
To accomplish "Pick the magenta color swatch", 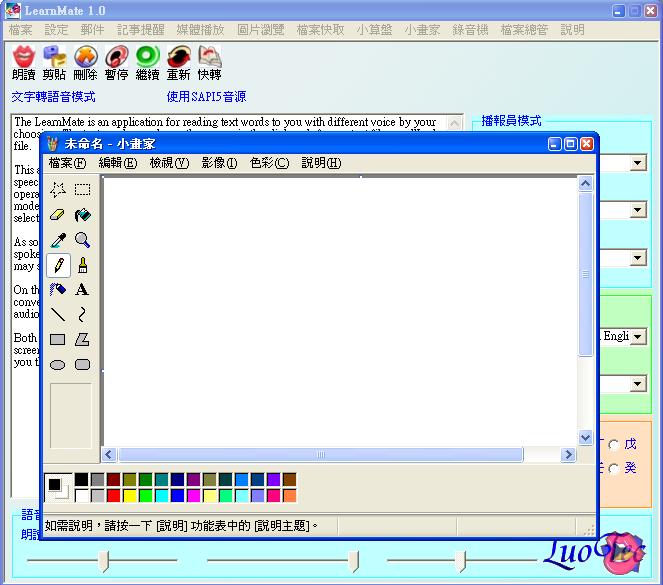I will tap(194, 495).
